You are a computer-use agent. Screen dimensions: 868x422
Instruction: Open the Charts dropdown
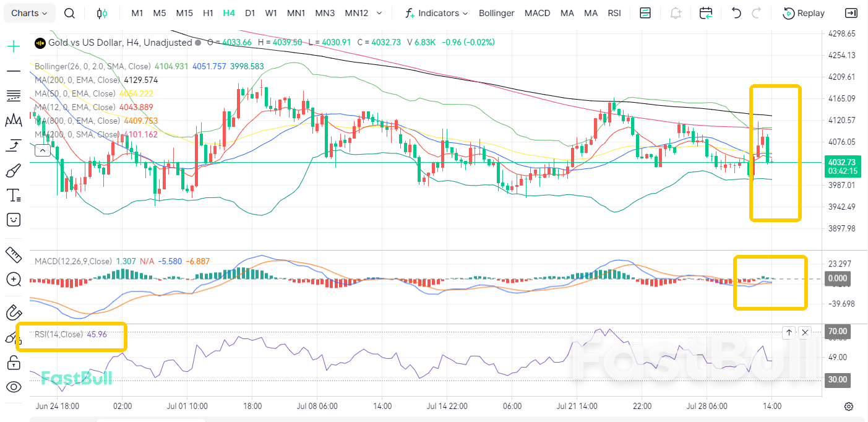(29, 13)
